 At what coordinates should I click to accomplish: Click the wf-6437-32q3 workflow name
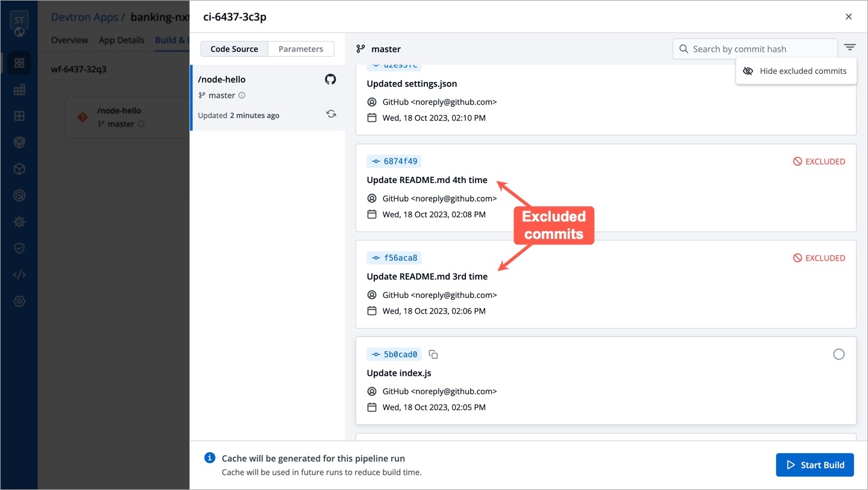[79, 69]
